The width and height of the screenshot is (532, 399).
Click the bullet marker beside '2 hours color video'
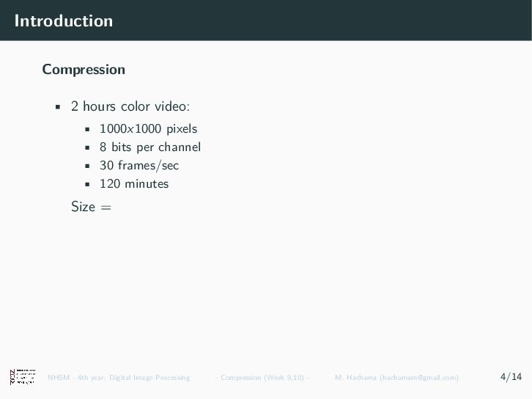58,107
